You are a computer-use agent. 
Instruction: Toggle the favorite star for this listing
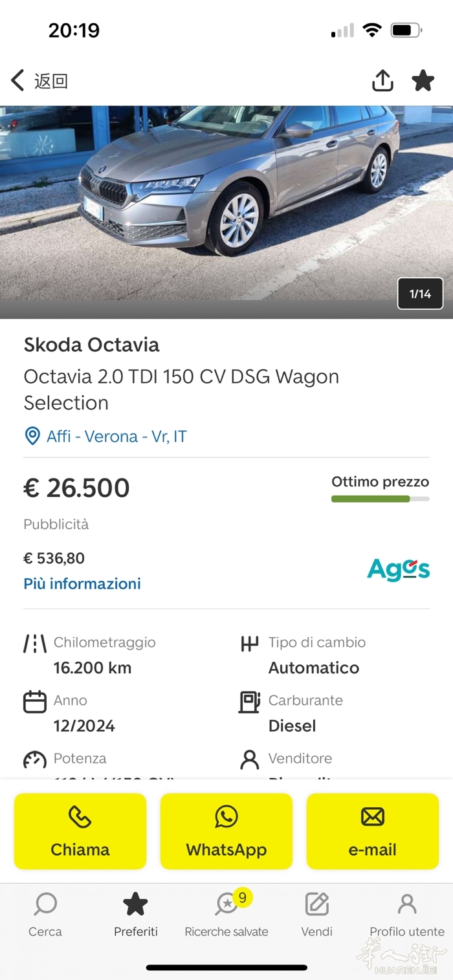pyautogui.click(x=423, y=81)
